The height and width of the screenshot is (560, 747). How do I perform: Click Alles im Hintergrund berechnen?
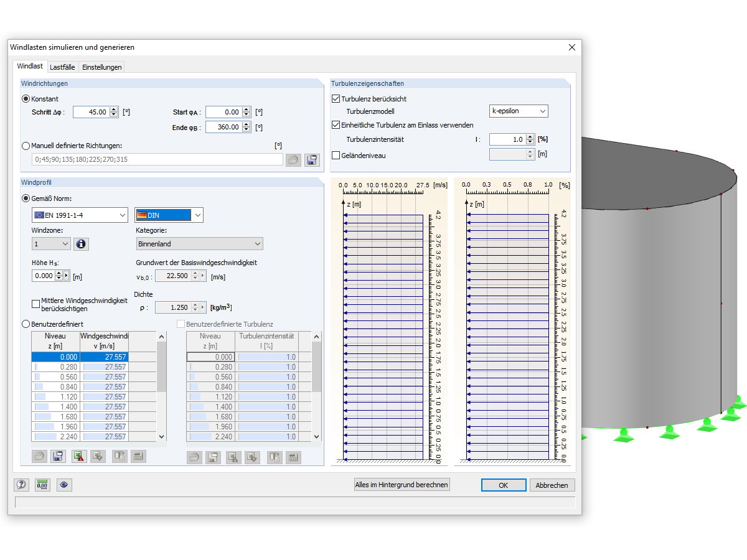(402, 484)
